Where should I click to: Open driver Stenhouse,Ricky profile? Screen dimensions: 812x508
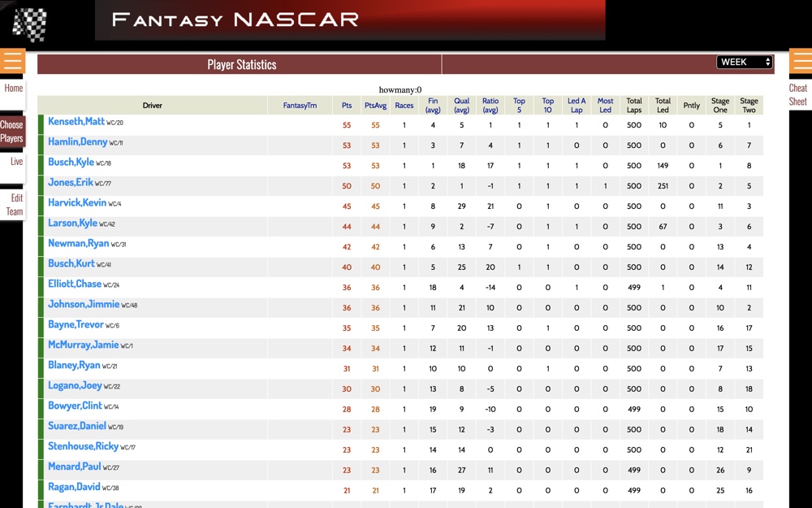click(84, 445)
